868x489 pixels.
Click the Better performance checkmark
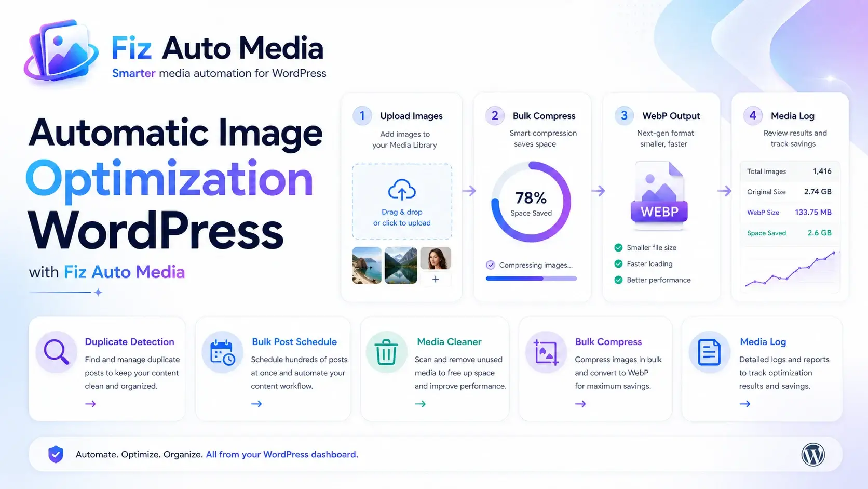(618, 280)
